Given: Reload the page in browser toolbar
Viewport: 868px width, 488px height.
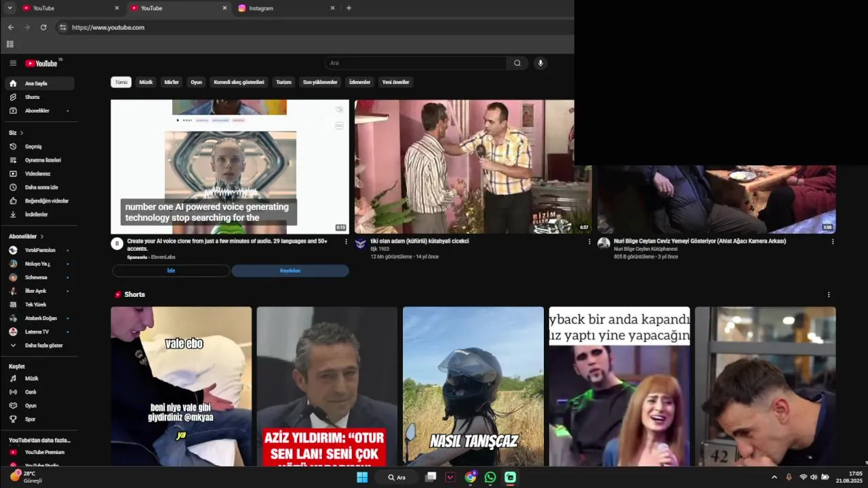Looking at the screenshot, I should pos(43,27).
